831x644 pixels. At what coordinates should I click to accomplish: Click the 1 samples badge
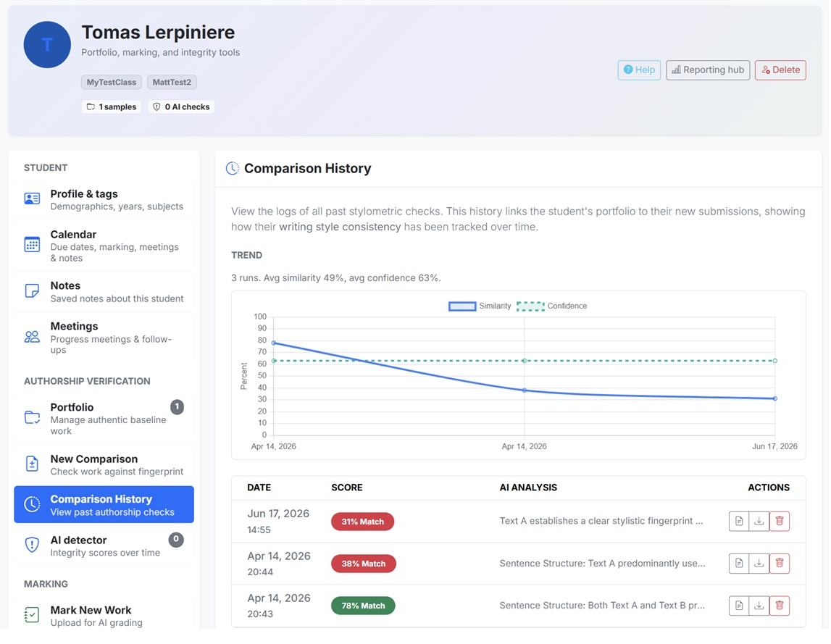[112, 107]
